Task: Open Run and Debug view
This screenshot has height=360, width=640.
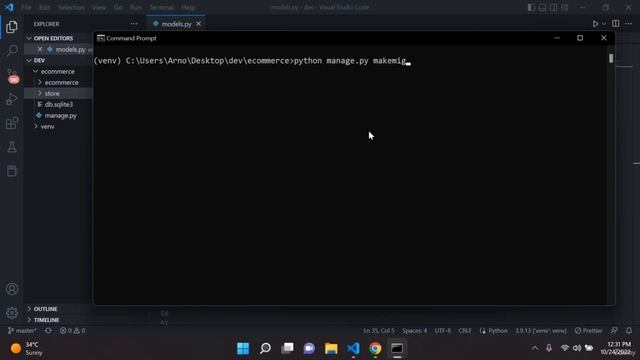Action: pyautogui.click(x=12, y=99)
